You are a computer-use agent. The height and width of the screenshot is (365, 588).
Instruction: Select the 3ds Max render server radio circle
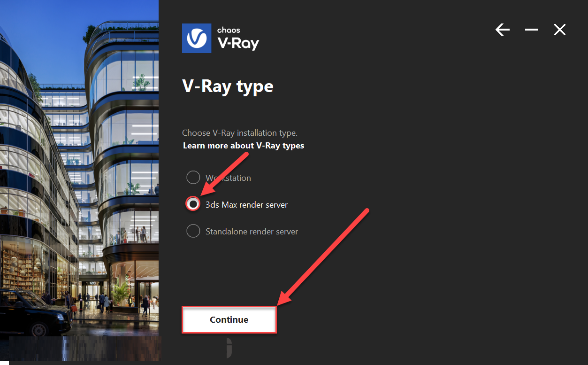tap(193, 204)
